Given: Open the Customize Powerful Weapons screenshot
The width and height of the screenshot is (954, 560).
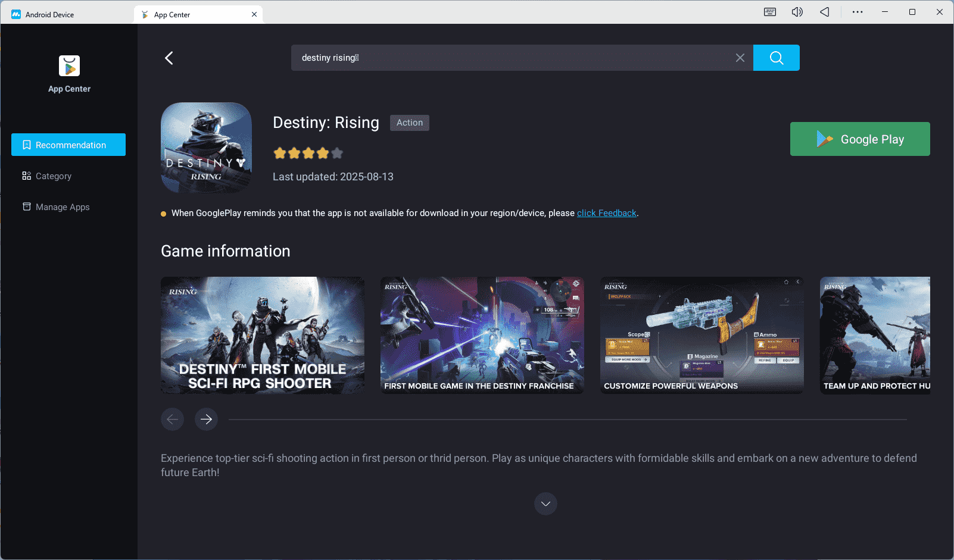Looking at the screenshot, I should (702, 335).
